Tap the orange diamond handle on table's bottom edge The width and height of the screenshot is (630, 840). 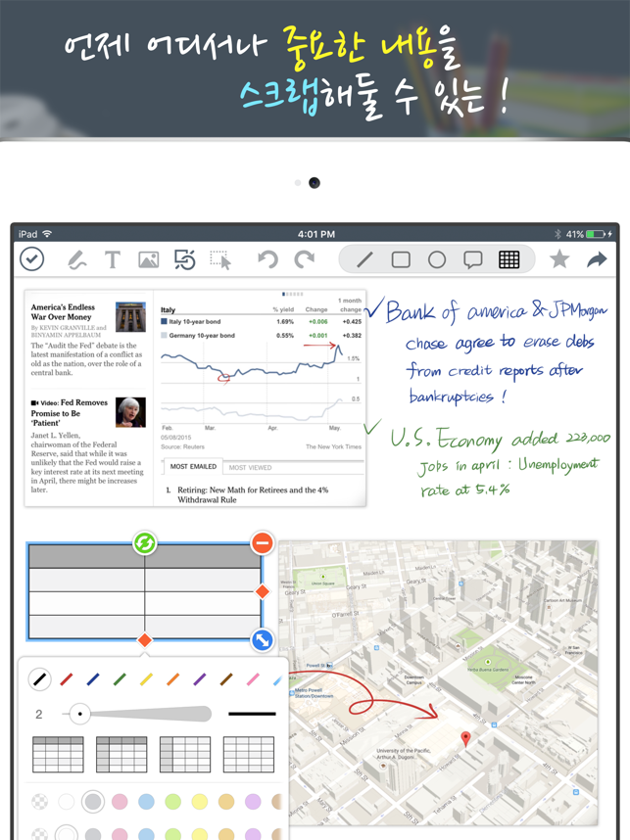pos(145,639)
